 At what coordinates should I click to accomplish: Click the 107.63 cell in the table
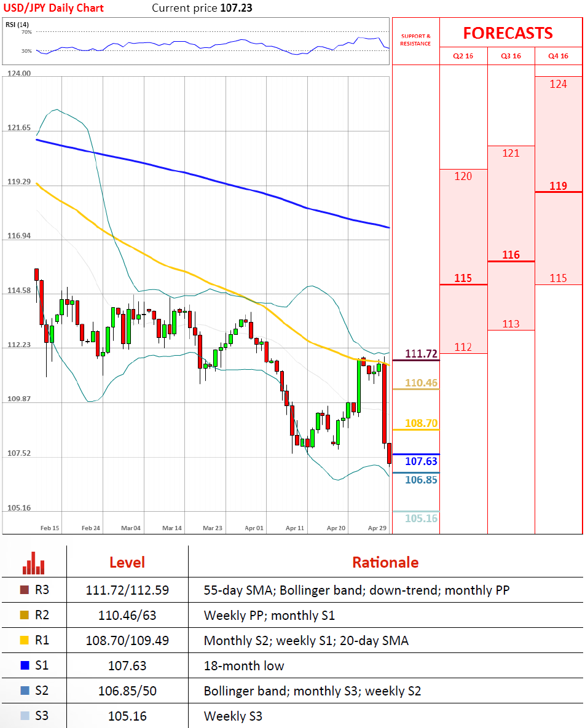pos(127,665)
